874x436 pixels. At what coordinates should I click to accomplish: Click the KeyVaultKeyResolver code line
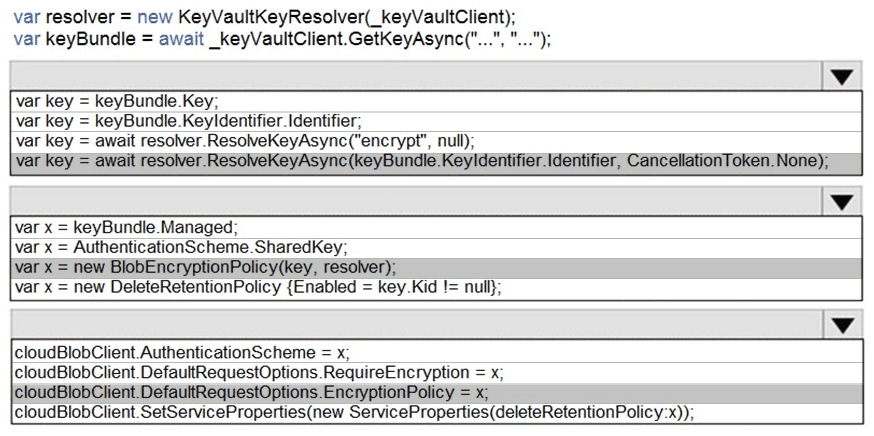(265, 17)
